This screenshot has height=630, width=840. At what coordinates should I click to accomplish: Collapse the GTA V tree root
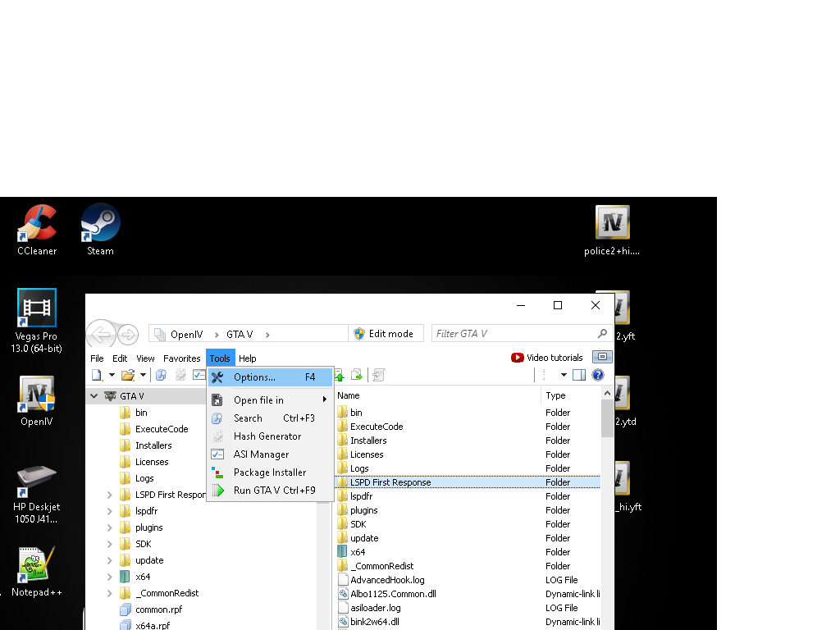[x=94, y=396]
